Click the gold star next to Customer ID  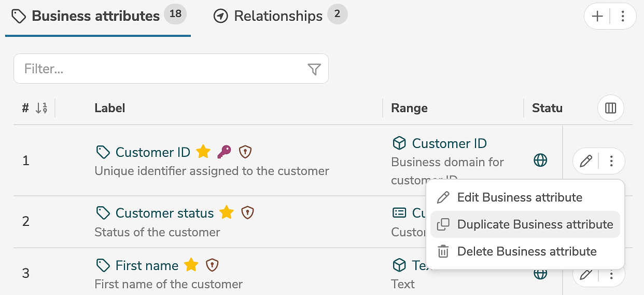point(203,152)
